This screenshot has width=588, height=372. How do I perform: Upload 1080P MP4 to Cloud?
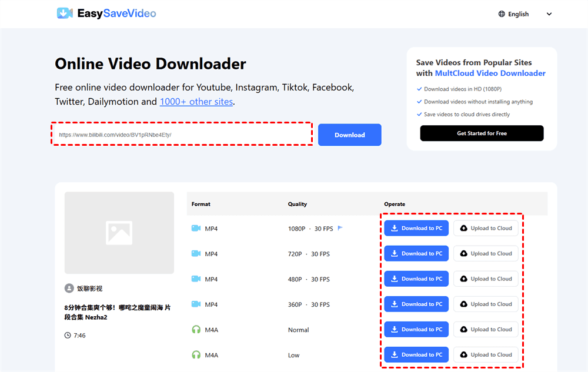(x=486, y=228)
